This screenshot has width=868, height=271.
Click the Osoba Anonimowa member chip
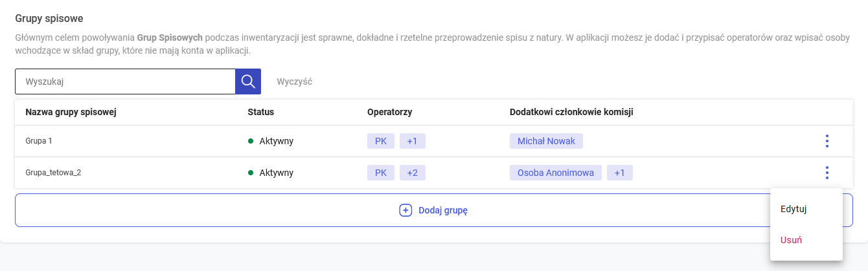click(555, 173)
